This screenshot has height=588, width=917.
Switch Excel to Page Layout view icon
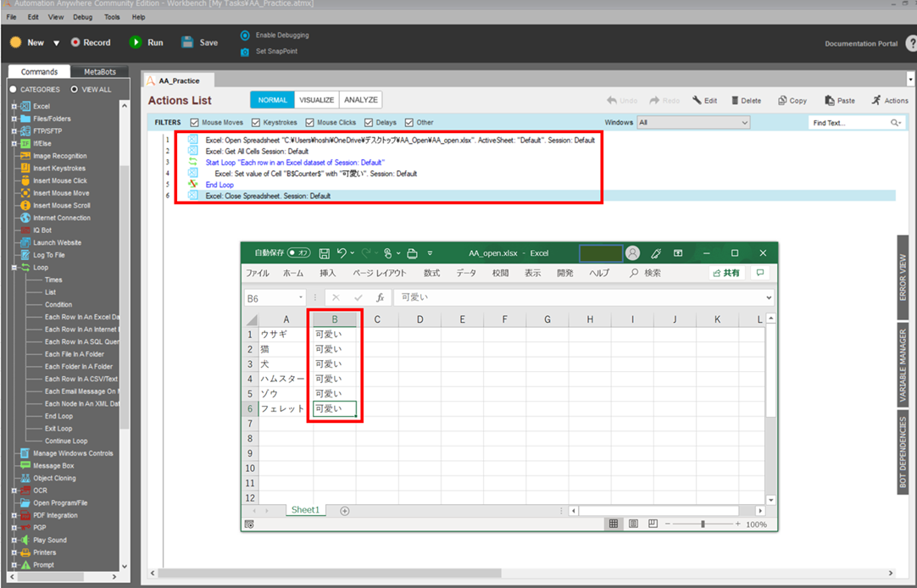tap(633, 524)
